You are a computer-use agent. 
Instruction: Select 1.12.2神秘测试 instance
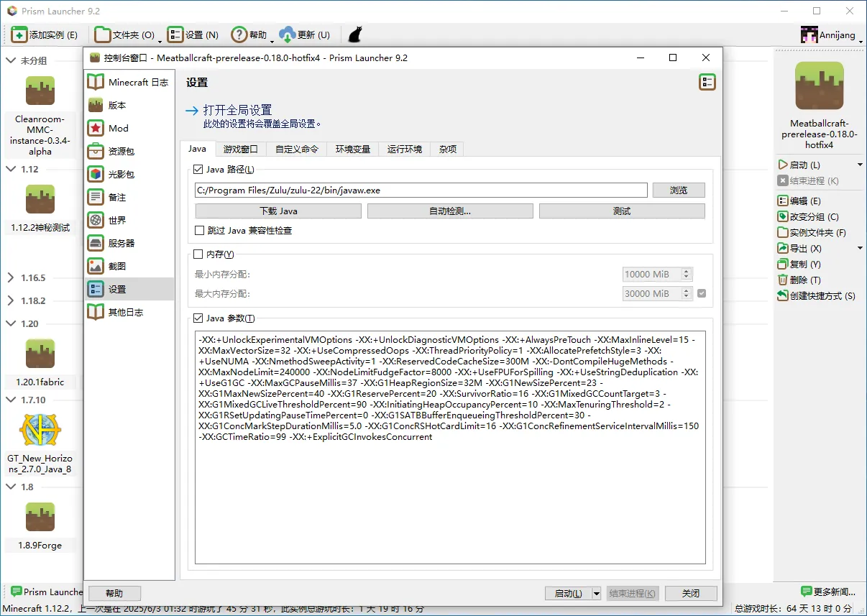click(40, 208)
